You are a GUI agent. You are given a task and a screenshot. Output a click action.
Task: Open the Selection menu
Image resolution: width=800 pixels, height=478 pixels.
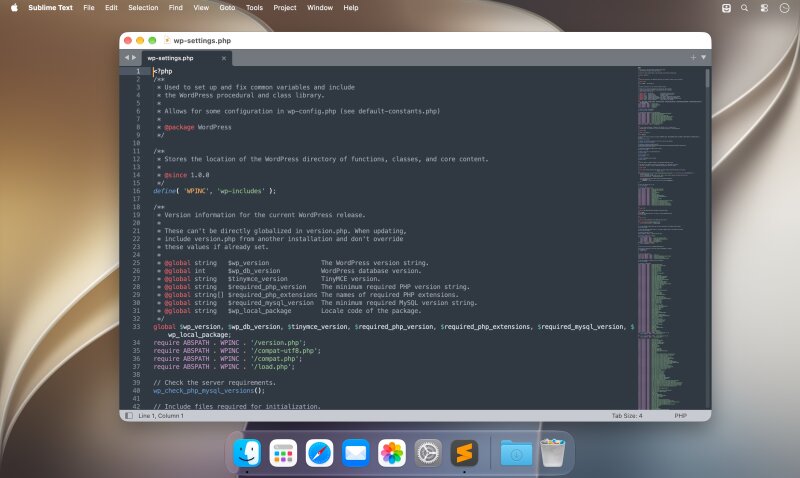coord(143,8)
